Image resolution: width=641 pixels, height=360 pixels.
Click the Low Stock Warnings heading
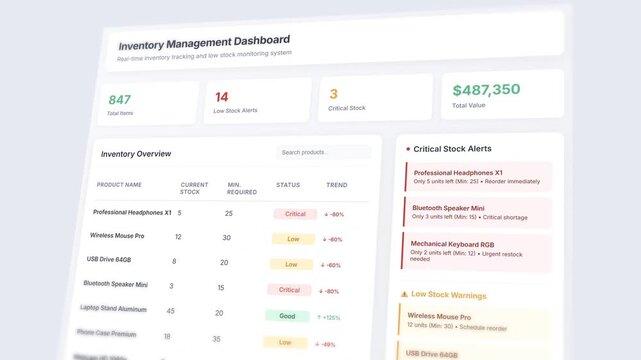448,295
